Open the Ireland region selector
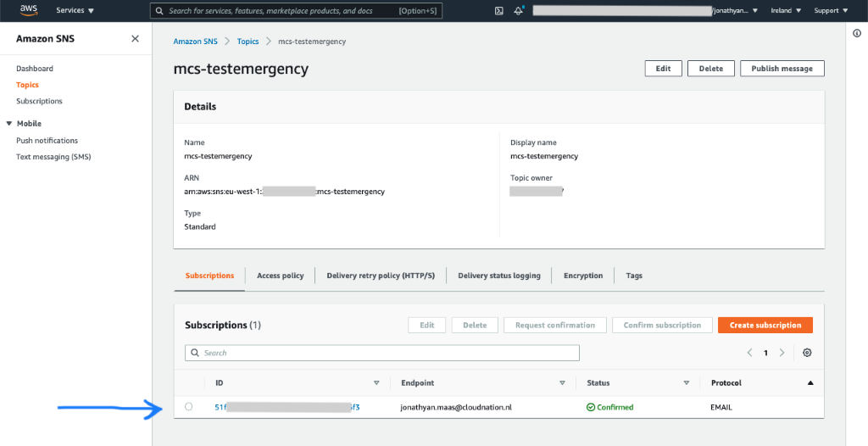 785,11
